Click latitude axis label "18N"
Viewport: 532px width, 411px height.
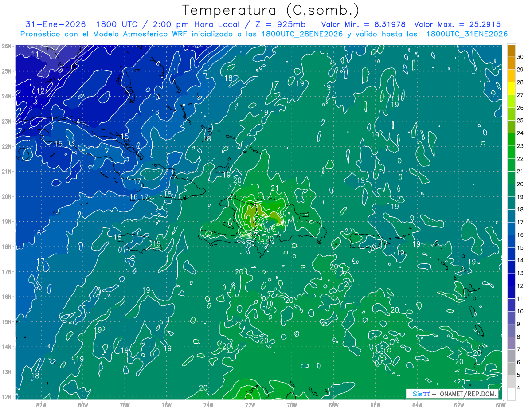7,247
